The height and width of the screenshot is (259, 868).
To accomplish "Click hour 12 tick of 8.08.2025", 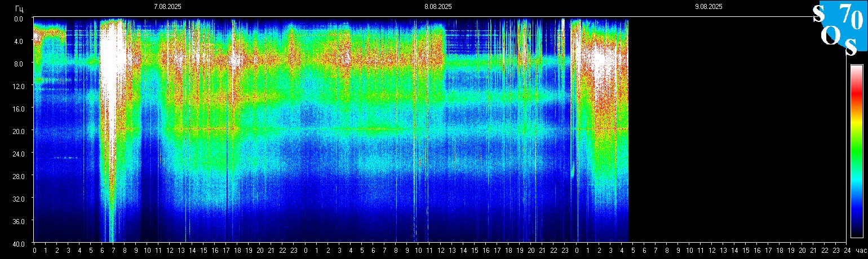I will tap(441, 250).
